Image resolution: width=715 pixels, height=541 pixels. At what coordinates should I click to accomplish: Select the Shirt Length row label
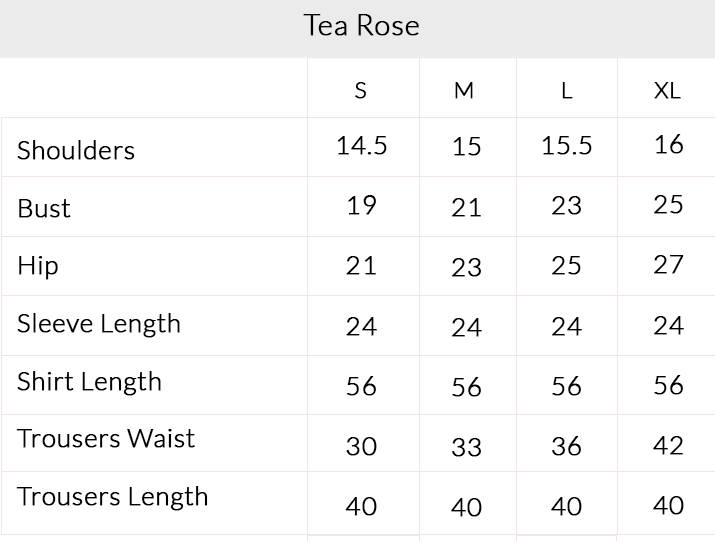[x=89, y=382]
